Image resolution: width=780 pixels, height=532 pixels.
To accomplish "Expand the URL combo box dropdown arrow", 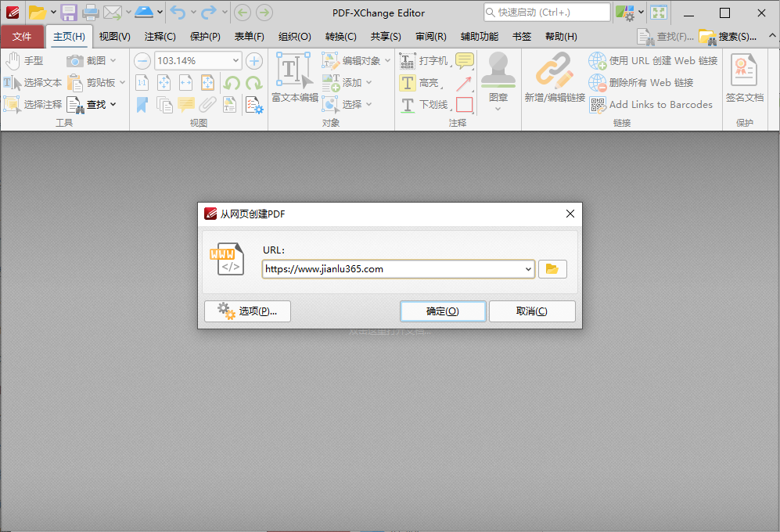I will 528,269.
